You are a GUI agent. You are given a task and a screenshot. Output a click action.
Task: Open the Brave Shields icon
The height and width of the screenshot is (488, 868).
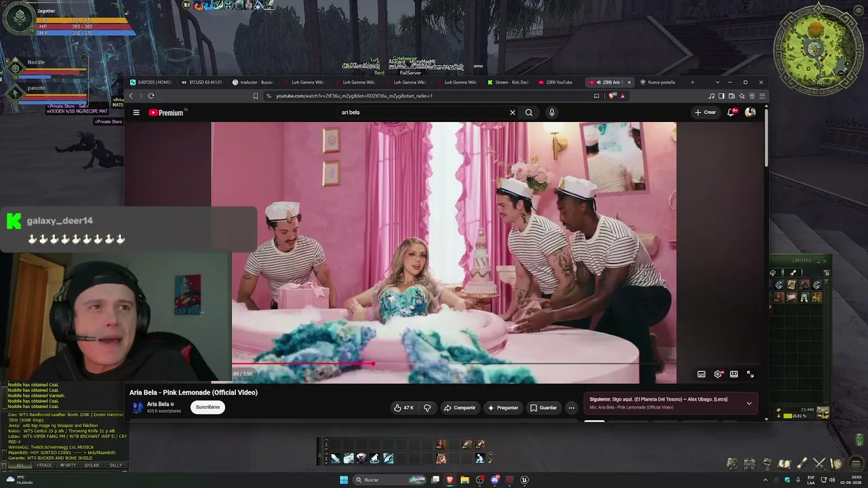coord(612,96)
